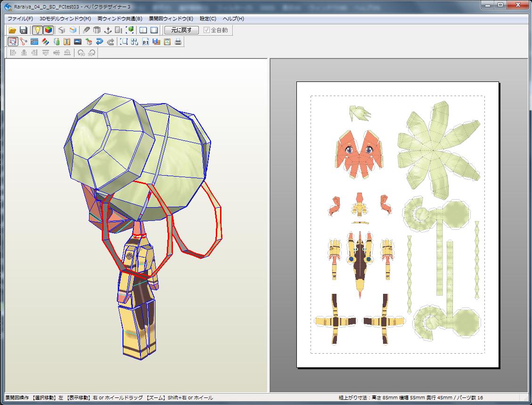532x405 pixels.
Task: Open the 両ウィンドウ共通(B) menu
Action: pos(120,19)
